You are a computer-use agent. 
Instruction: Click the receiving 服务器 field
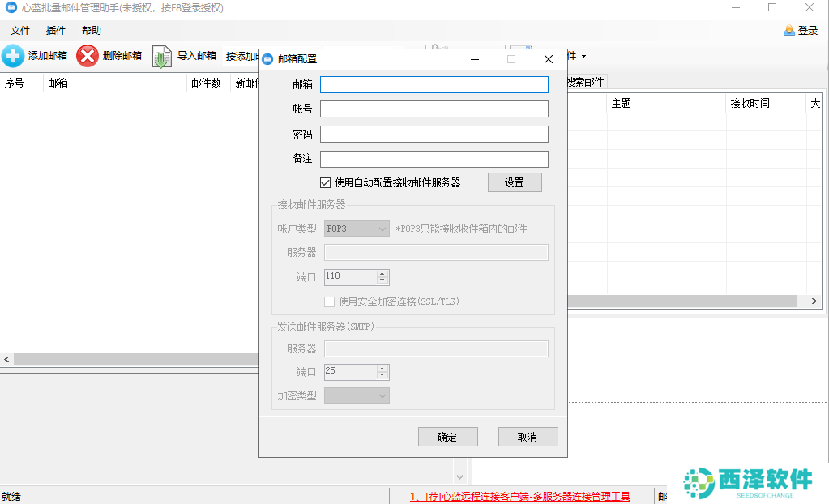coord(436,252)
